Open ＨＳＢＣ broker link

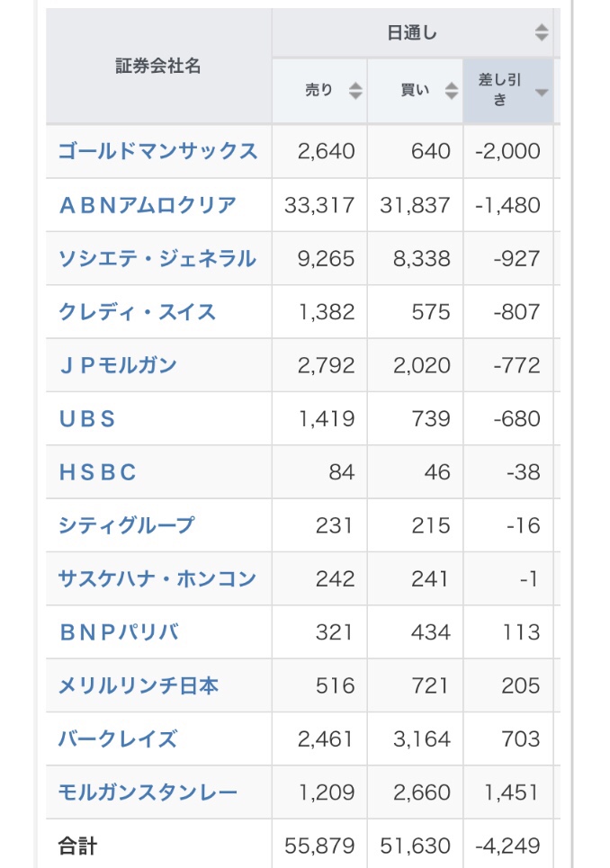pos(97,472)
